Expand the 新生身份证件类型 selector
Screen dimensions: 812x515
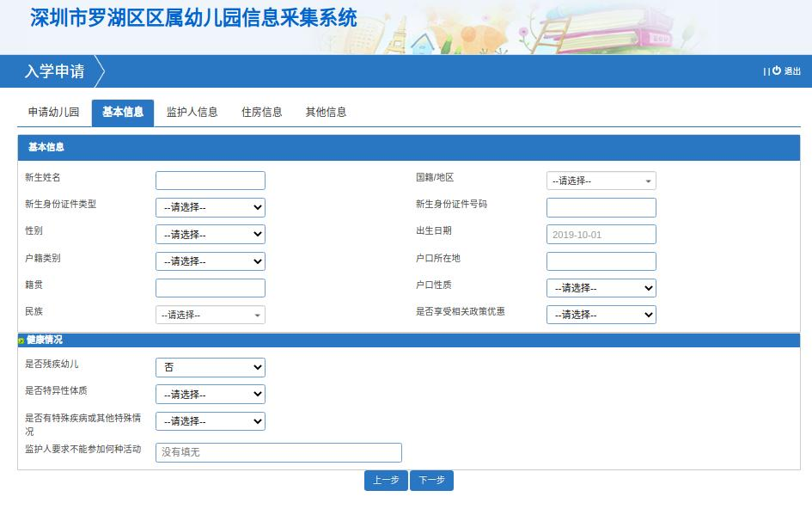coord(210,206)
